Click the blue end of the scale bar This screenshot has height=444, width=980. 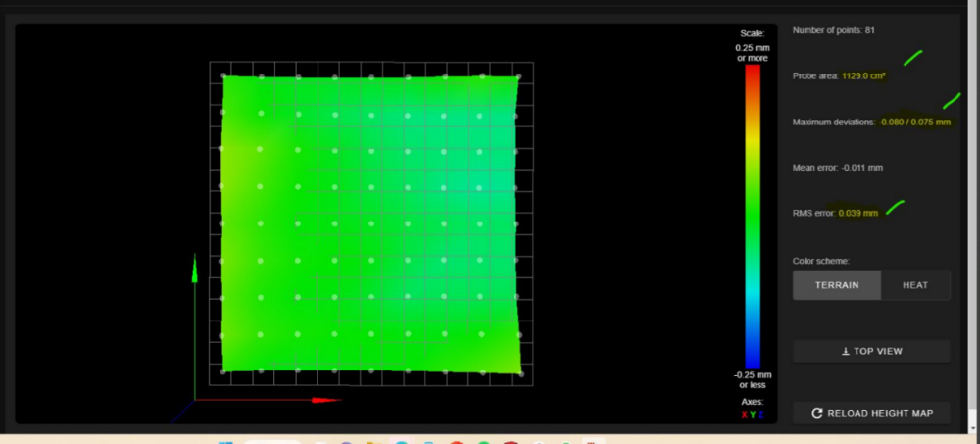click(753, 363)
